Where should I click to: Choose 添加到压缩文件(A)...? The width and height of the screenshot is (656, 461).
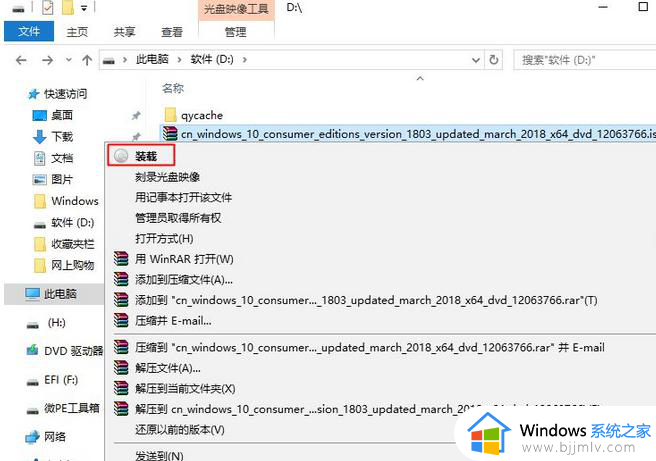(184, 279)
